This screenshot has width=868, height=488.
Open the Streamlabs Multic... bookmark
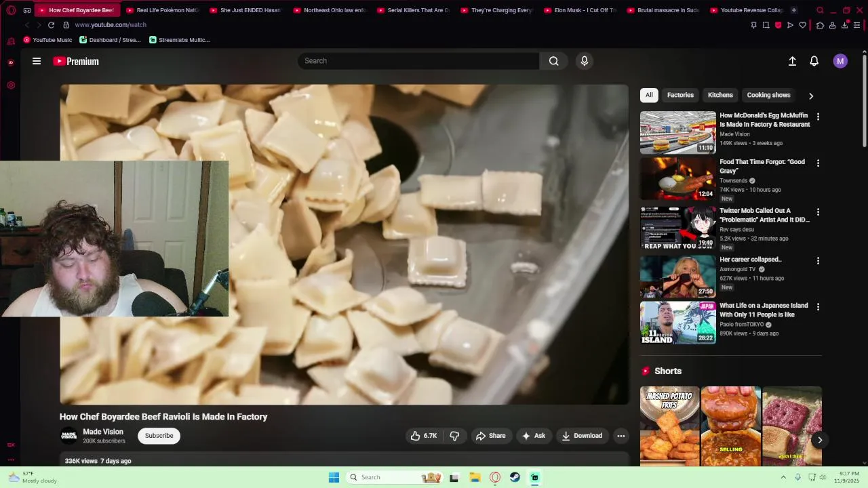(179, 40)
